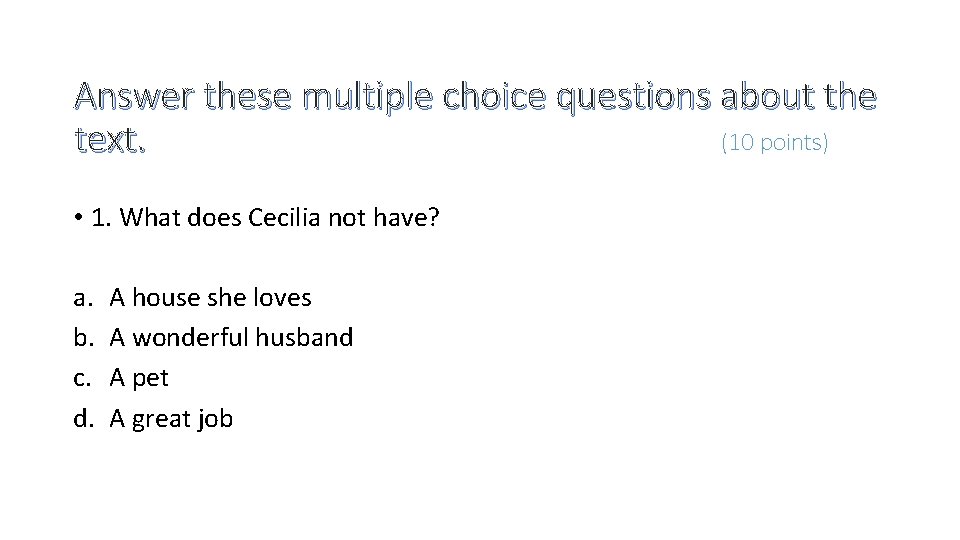Click the word "Answer" in the title

(134, 98)
